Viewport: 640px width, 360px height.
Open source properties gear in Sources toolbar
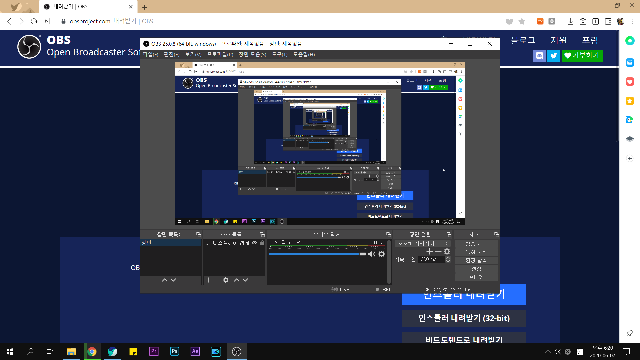226,280
